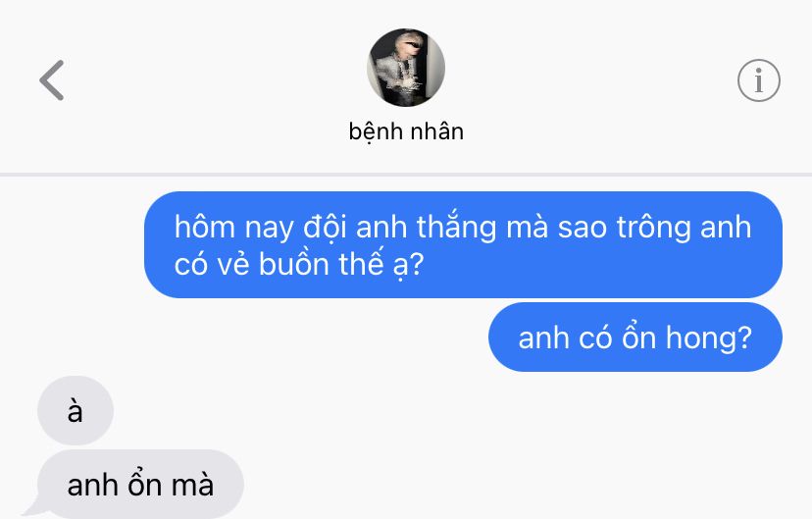
Task: Tap the circular contact avatar photo
Action: [x=406, y=68]
